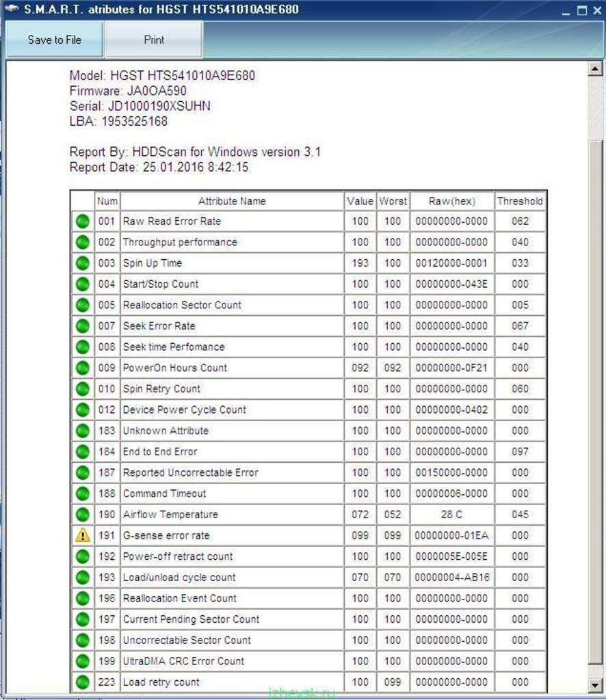Click green status icon for Throughput performance
The image size is (606, 700).
point(83,243)
